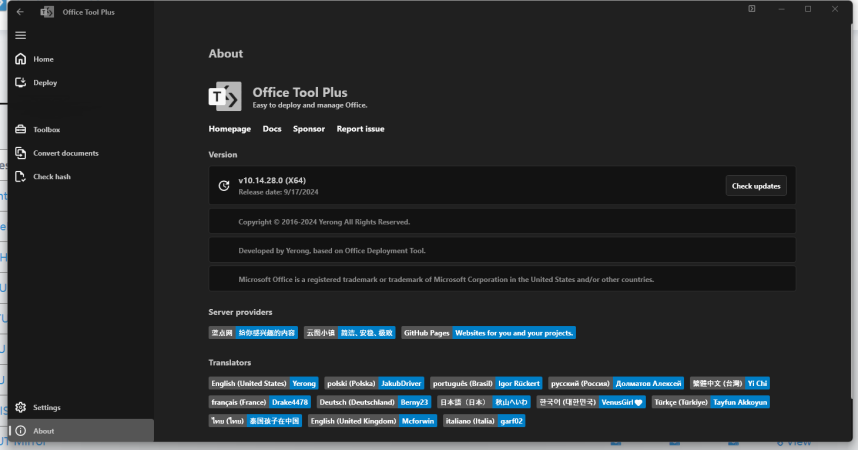Click the Copyright 2016-2024 Yerong text
This screenshot has height=450, width=858.
pos(324,222)
